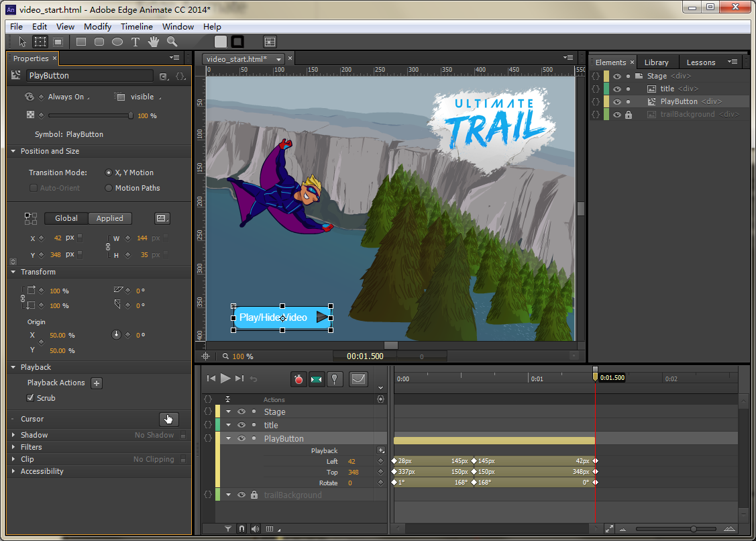Open the File menu
This screenshot has width=756, height=541.
coord(16,27)
